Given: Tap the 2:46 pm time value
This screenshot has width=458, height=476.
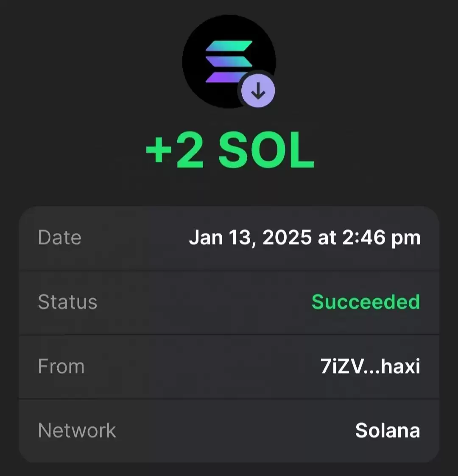Looking at the screenshot, I should 382,238.
